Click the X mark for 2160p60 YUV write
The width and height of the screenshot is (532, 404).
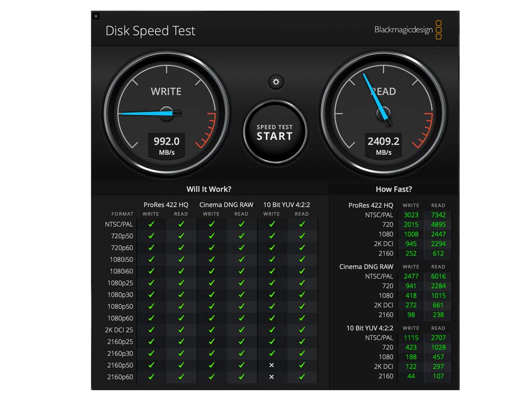tap(271, 376)
